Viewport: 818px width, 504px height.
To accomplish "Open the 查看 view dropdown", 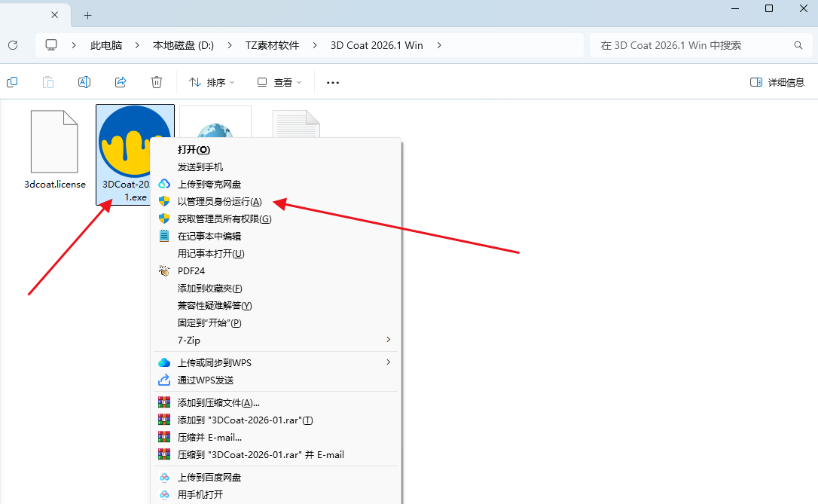I will point(279,82).
